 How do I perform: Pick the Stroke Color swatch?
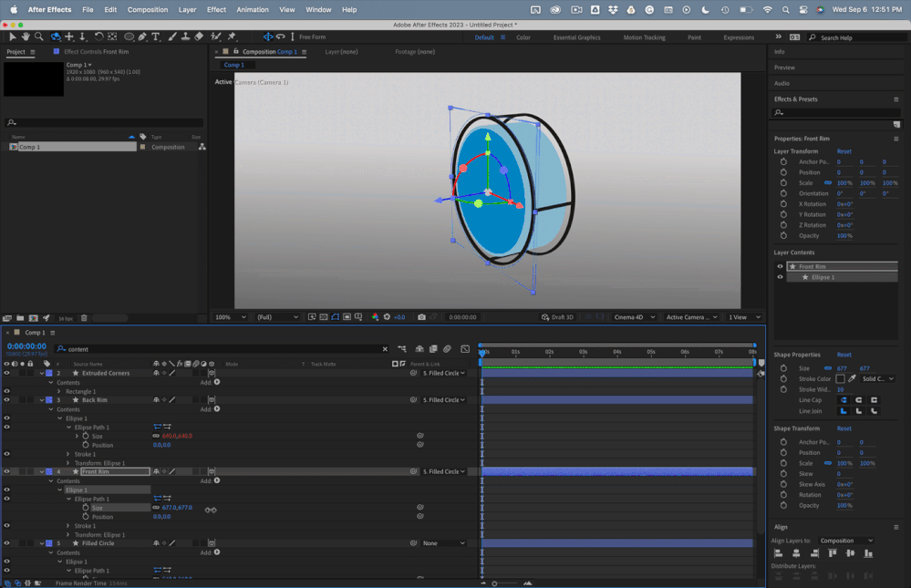click(x=840, y=378)
